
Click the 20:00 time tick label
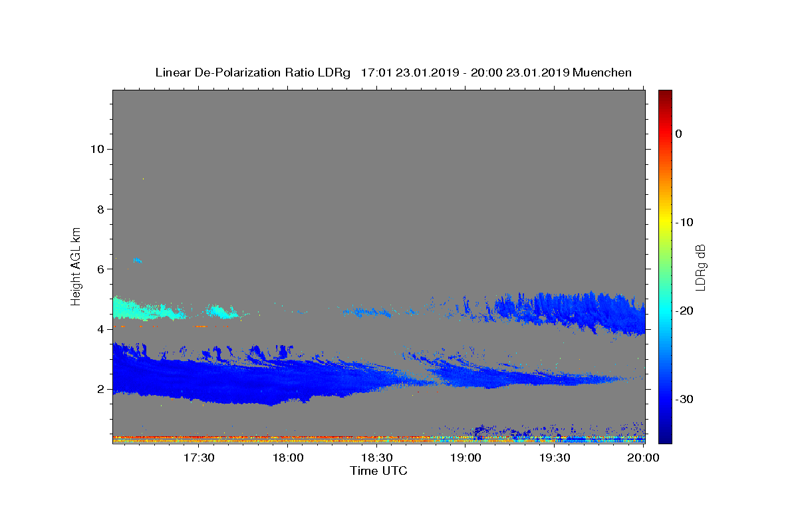coord(643,458)
